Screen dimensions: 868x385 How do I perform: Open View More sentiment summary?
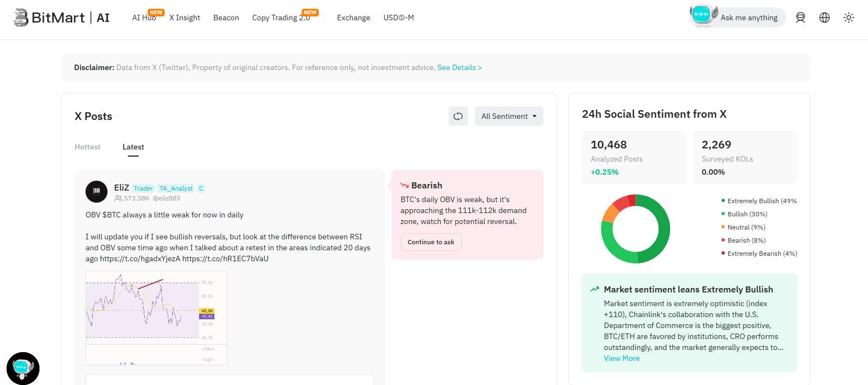tap(622, 358)
